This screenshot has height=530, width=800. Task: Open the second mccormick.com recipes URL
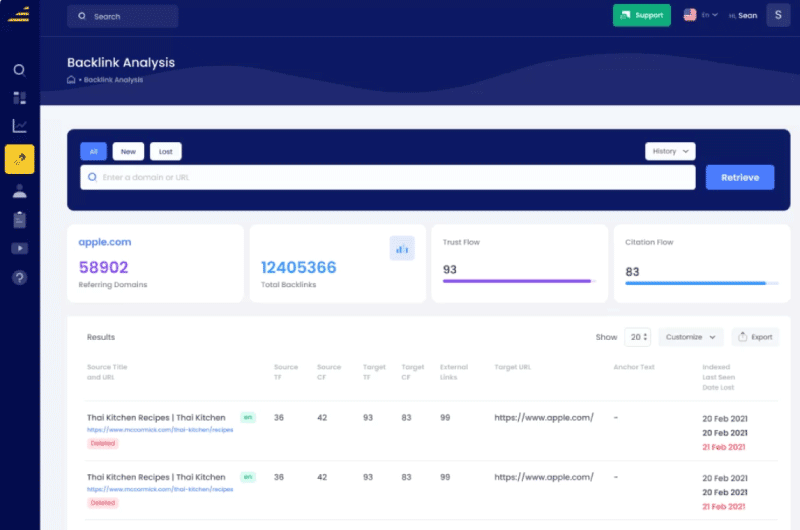pos(160,489)
